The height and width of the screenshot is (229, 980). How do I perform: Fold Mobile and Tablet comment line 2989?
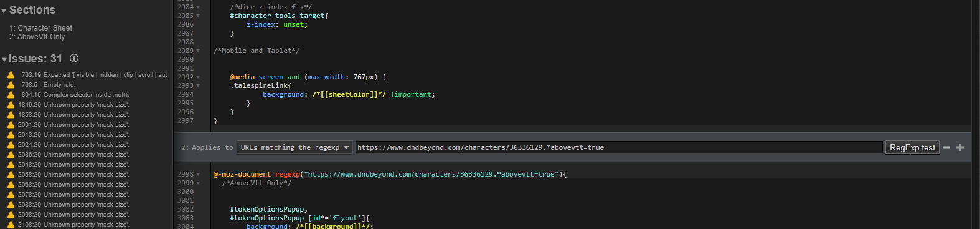(x=198, y=51)
